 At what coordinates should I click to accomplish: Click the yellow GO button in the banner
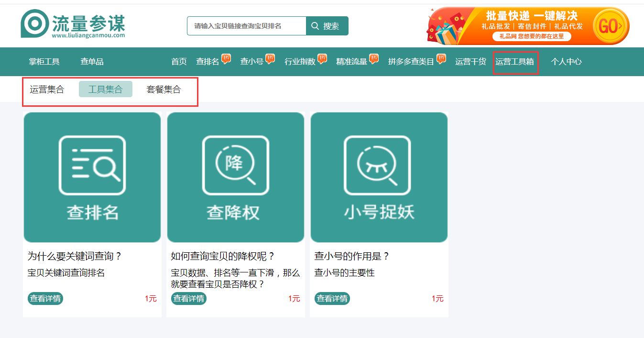point(609,25)
